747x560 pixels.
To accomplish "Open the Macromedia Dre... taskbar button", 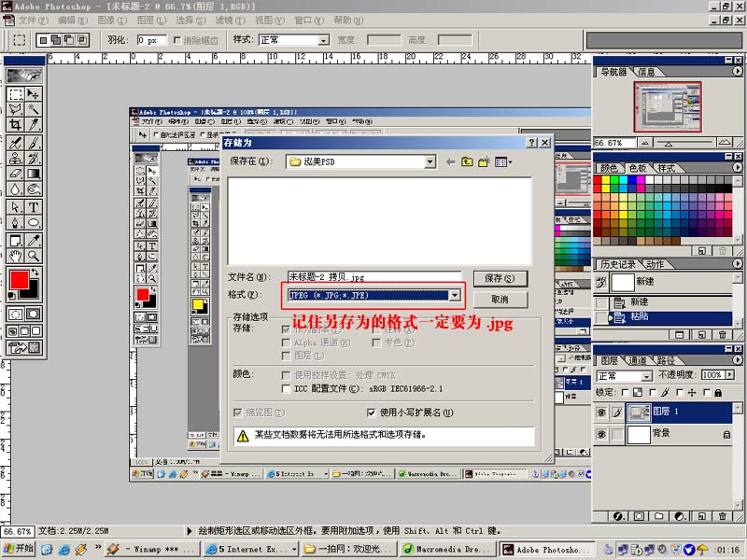I will [x=447, y=549].
